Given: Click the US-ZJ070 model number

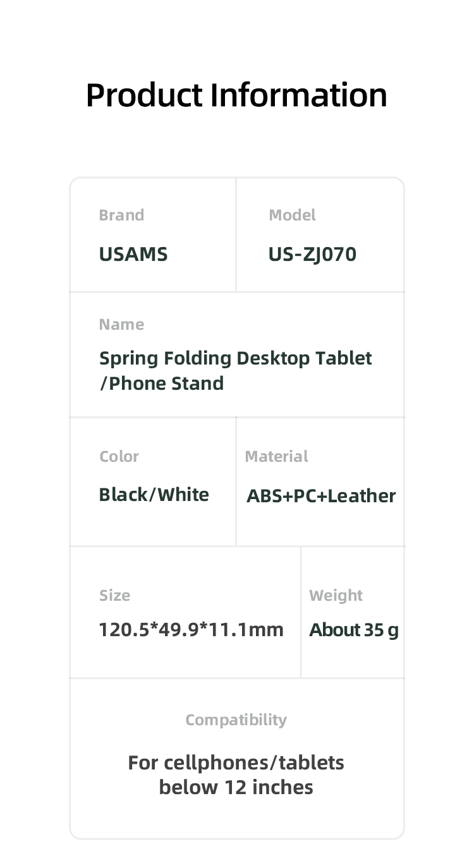Looking at the screenshot, I should [x=312, y=255].
